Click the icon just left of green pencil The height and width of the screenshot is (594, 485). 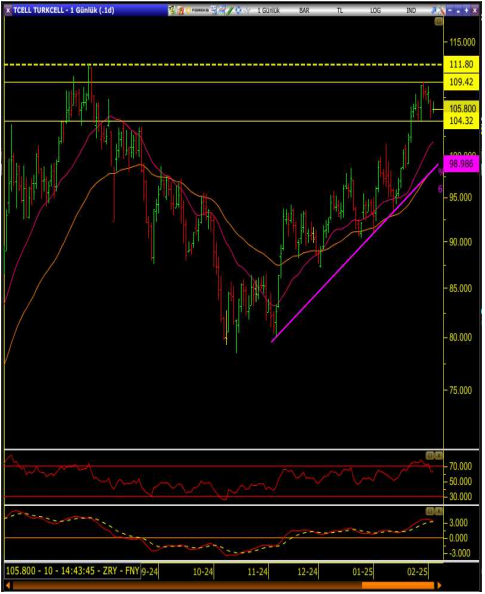pos(222,10)
